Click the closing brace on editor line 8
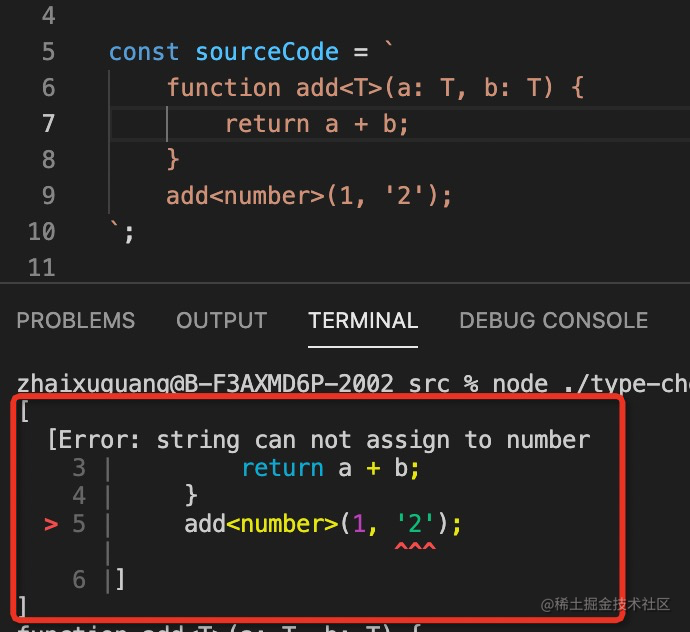Viewport: 690px width, 632px height. pos(173,160)
